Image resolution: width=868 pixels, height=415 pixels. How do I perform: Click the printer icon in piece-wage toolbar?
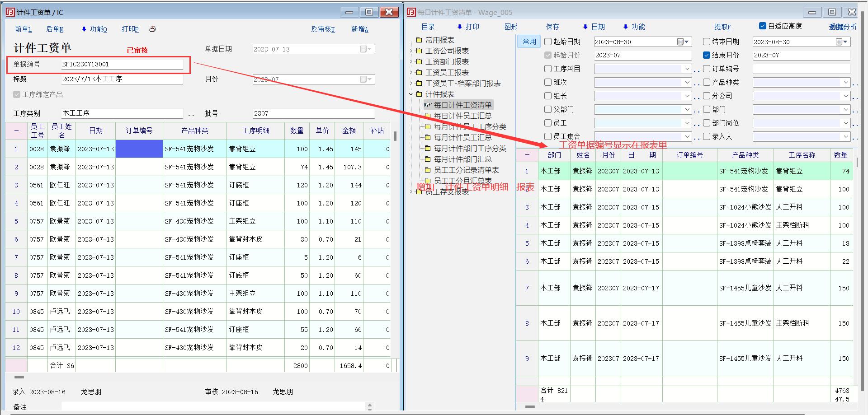pyautogui.click(x=152, y=29)
